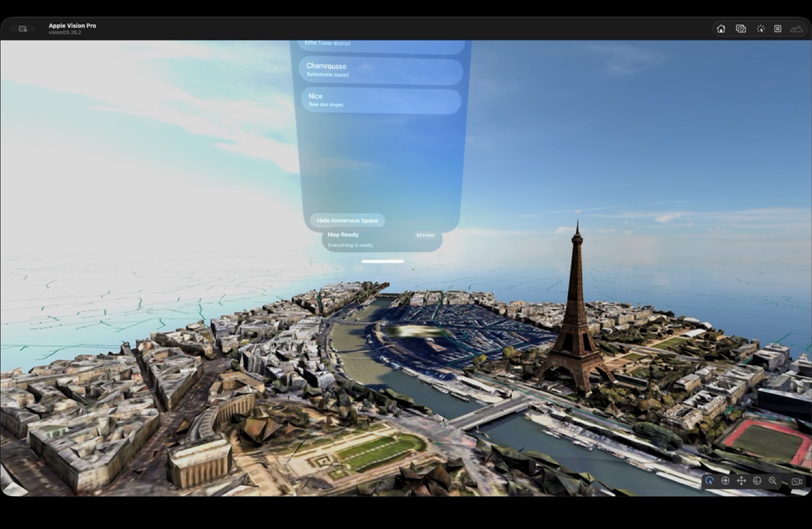Select the Eiffel Tower district entry
The width and height of the screenshot is (812, 529).
(381, 43)
